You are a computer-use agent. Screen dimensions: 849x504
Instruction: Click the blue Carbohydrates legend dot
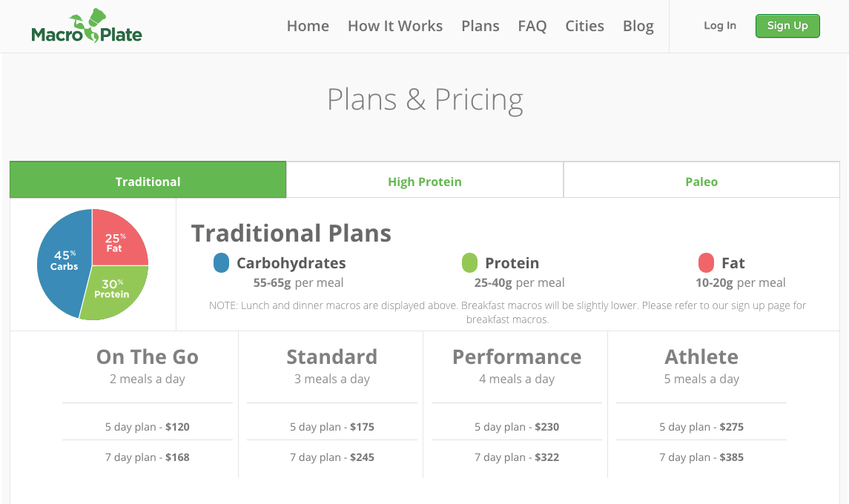pyautogui.click(x=221, y=262)
